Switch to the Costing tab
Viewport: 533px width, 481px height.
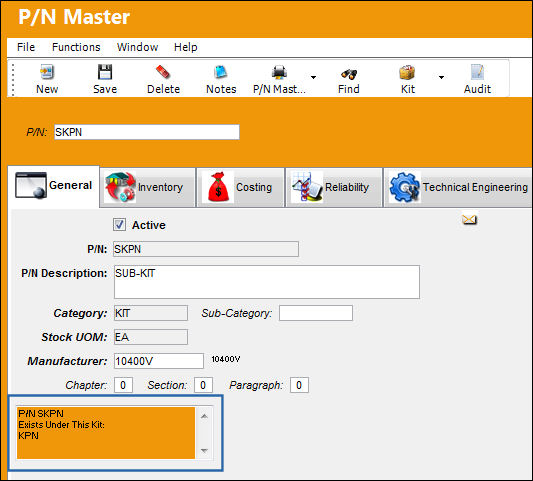pyautogui.click(x=240, y=187)
